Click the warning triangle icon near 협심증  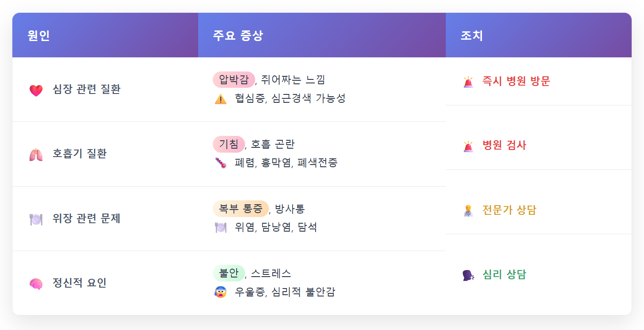pyautogui.click(x=221, y=99)
